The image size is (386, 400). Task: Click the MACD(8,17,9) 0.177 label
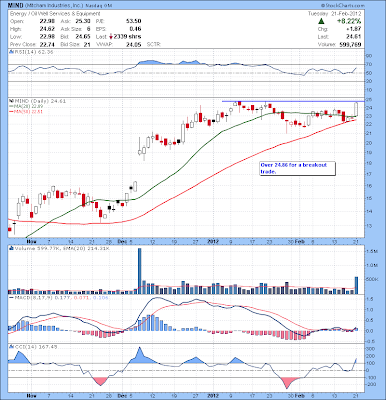(42, 297)
